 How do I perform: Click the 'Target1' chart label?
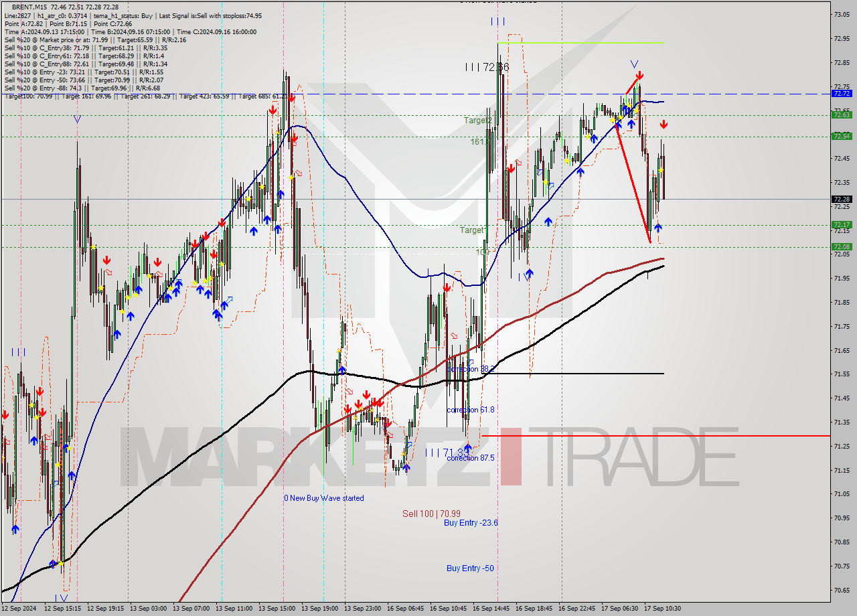point(473,230)
